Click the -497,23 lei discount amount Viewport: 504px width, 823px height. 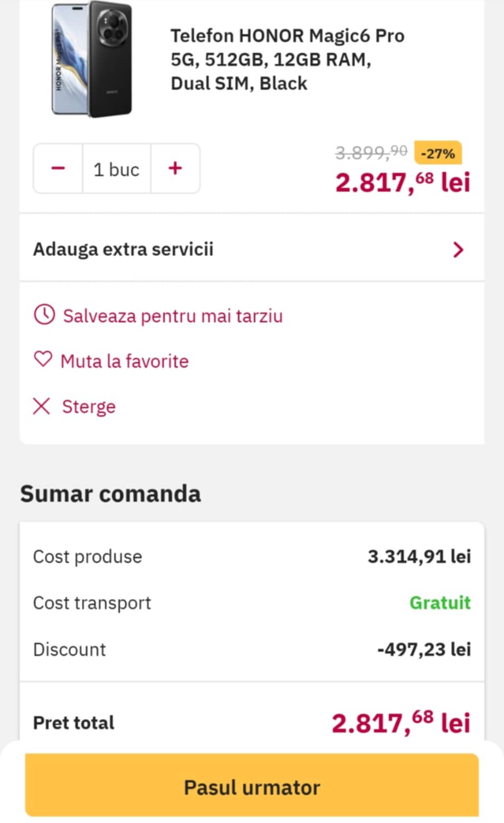pos(424,649)
